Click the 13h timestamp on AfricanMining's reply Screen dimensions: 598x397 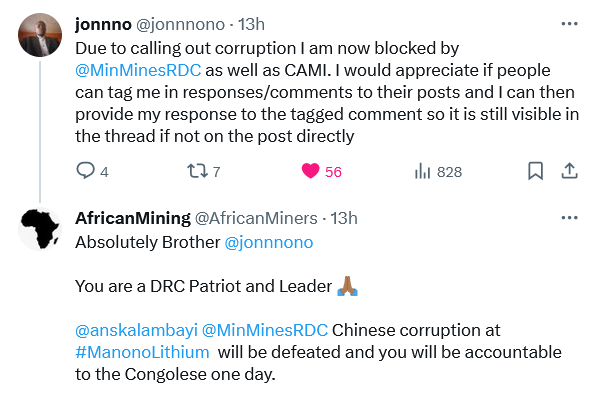(x=344, y=219)
